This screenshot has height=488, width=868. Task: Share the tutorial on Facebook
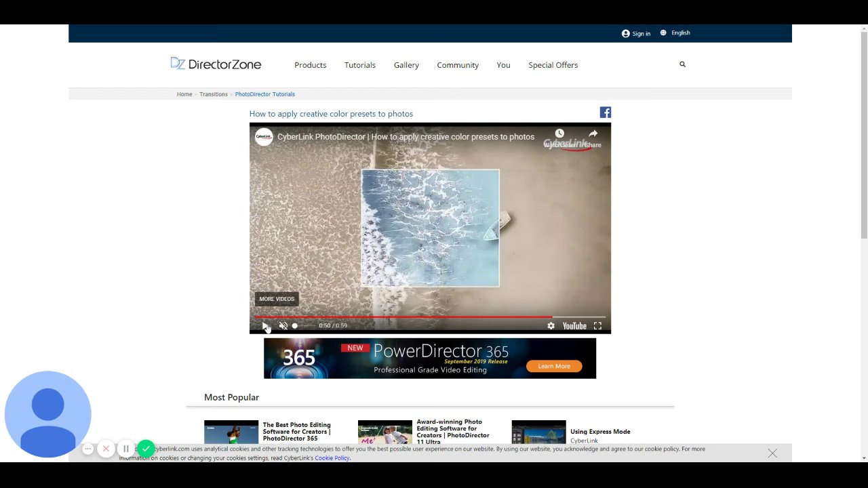click(605, 113)
